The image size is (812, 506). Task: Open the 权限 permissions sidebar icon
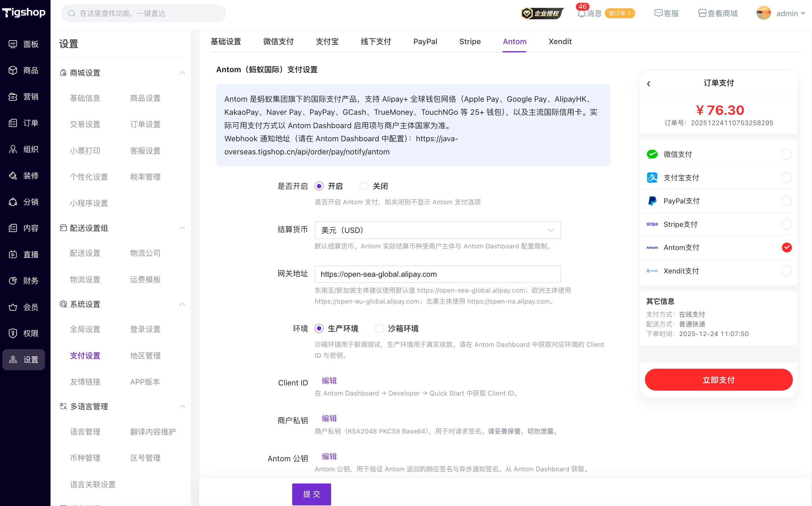click(x=13, y=333)
